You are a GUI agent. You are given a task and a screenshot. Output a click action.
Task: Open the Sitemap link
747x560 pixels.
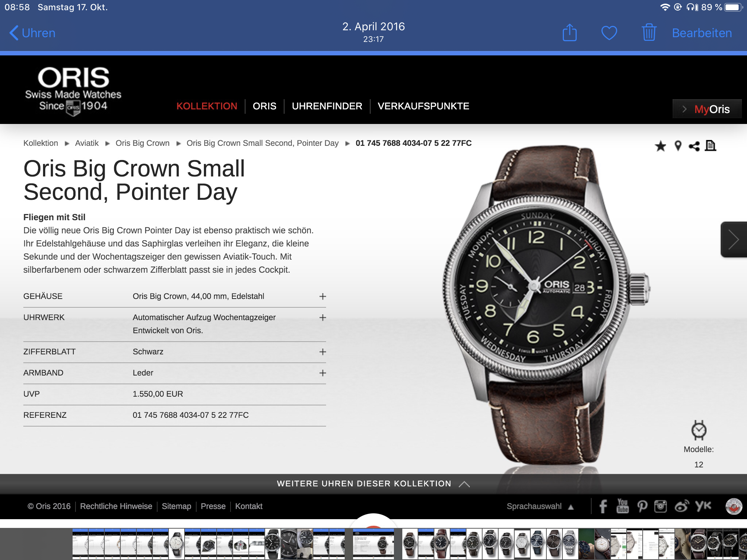(177, 506)
